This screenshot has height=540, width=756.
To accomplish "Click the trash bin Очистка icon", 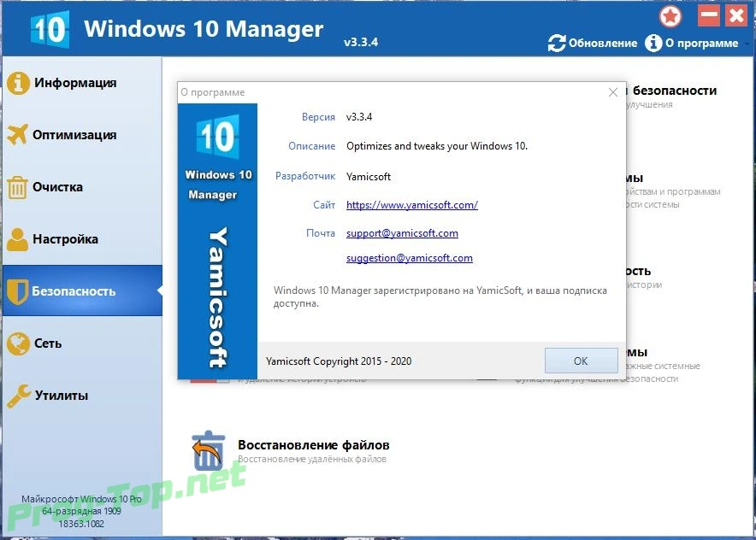I will point(18,187).
